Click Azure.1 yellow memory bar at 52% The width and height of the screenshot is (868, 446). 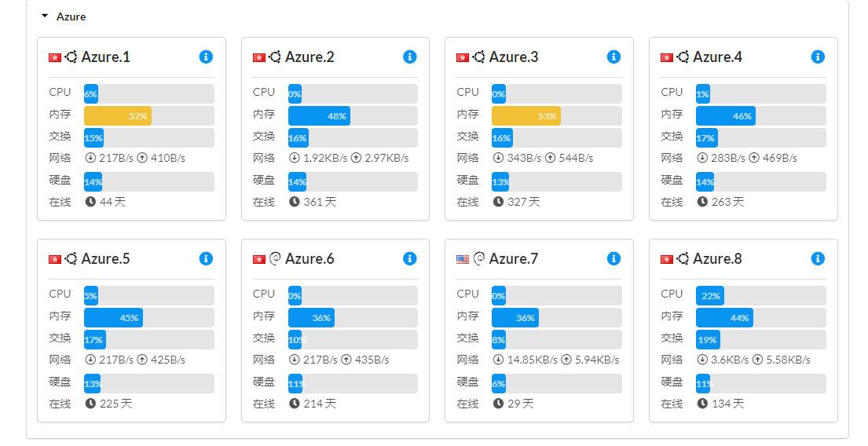click(x=118, y=116)
